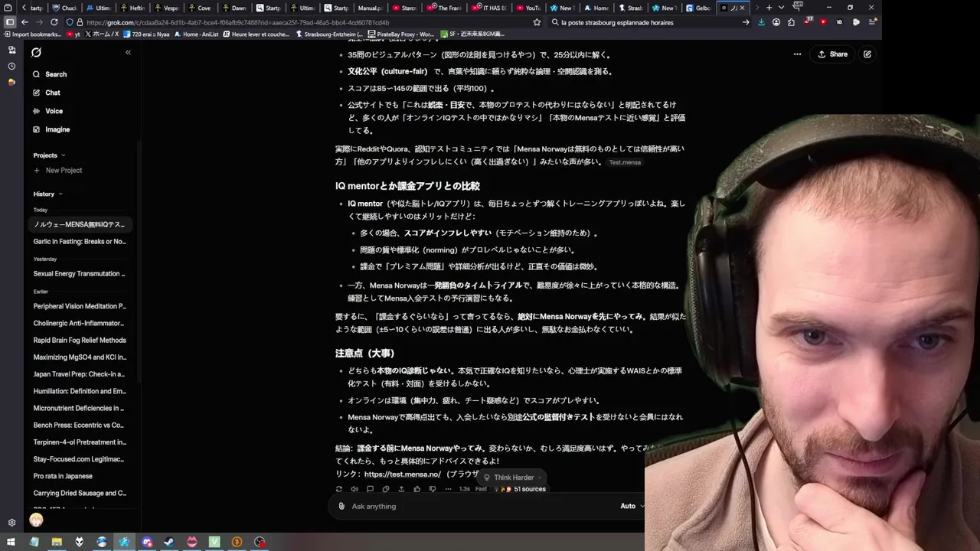Image resolution: width=980 pixels, height=551 pixels.
Task: Open the Windows Start menu
Action: click(11, 542)
